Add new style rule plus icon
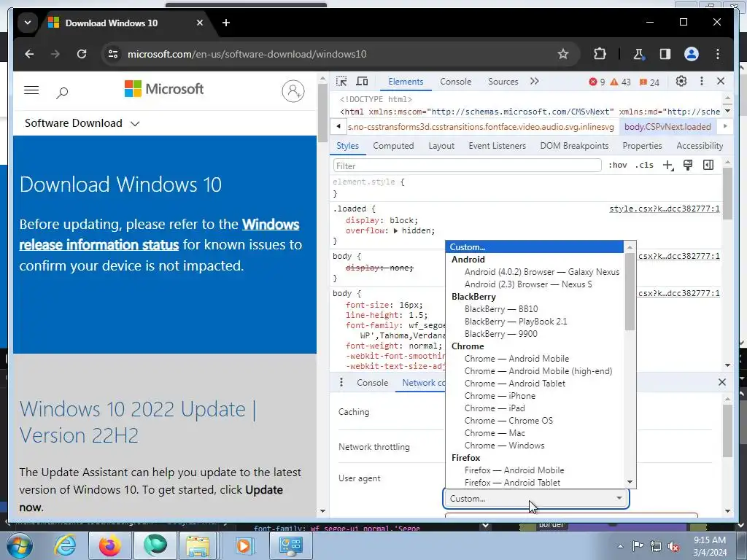 (x=668, y=166)
